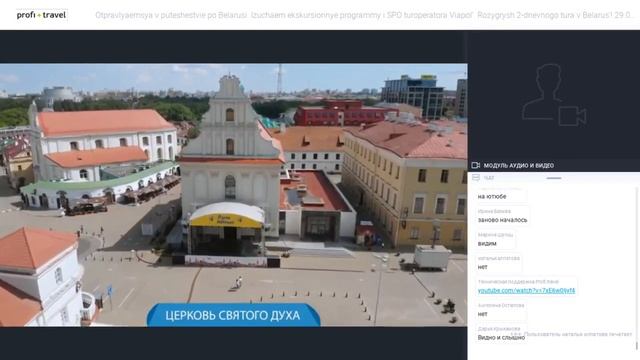Click the webcam placeholder silhouette
640x360 pixels.
tap(554, 95)
